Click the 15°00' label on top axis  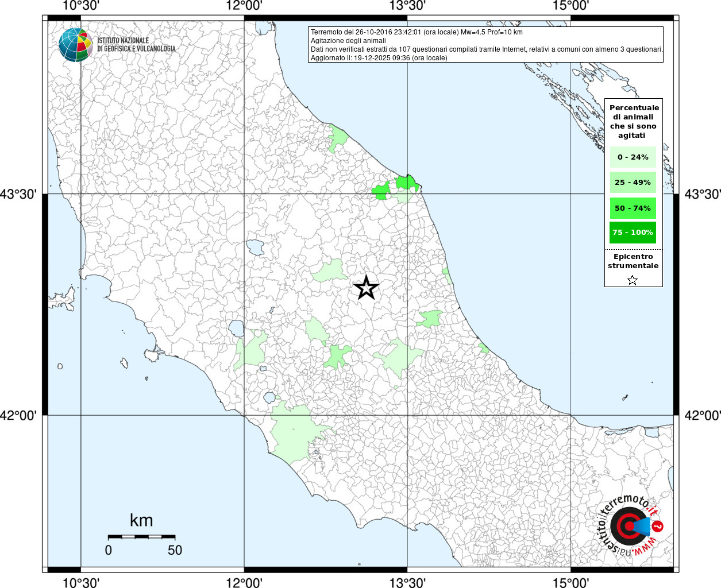[570, 6]
